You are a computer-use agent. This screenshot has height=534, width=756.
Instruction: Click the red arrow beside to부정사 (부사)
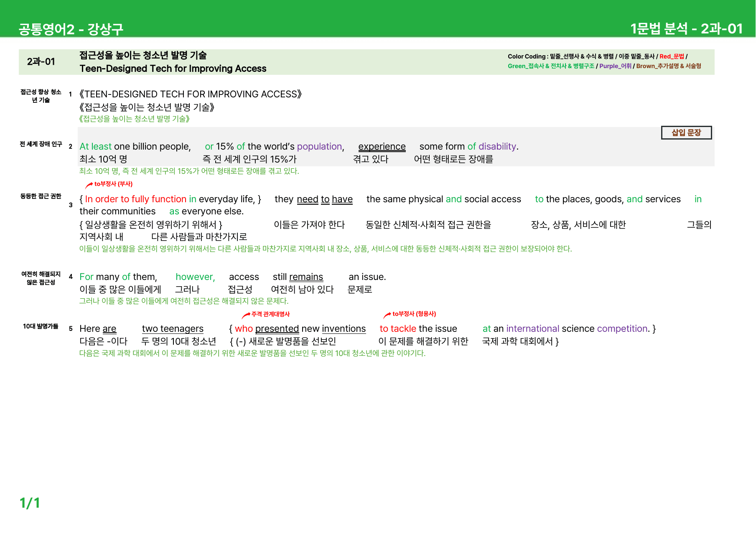point(89,185)
